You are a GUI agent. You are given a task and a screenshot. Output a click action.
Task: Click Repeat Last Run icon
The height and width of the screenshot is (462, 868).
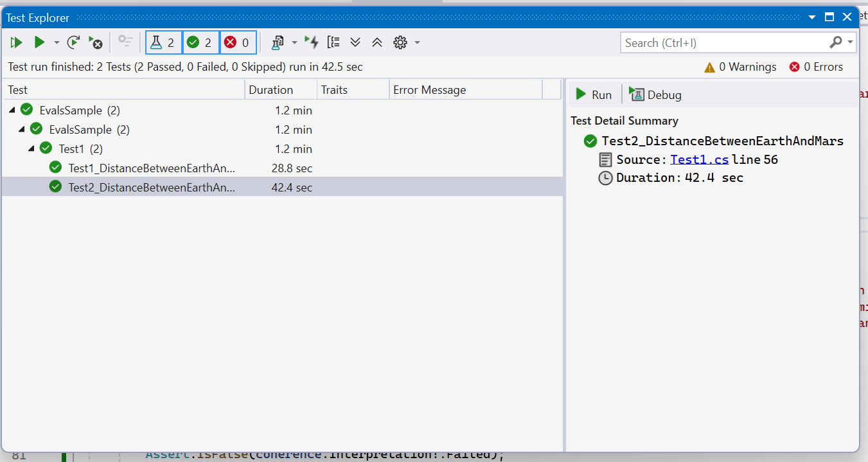coord(73,42)
